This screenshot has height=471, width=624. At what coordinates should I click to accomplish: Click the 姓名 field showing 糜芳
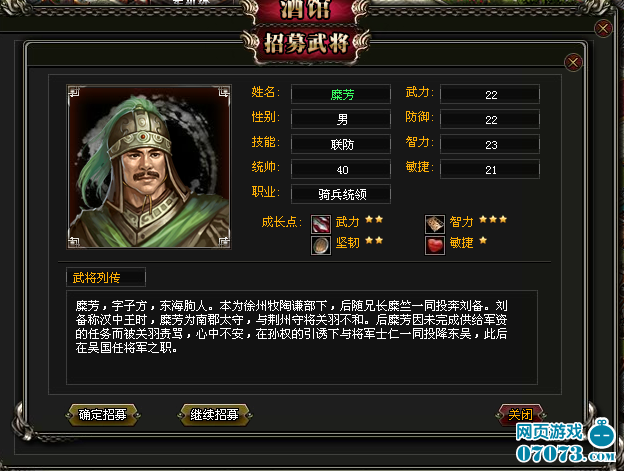coord(341,95)
